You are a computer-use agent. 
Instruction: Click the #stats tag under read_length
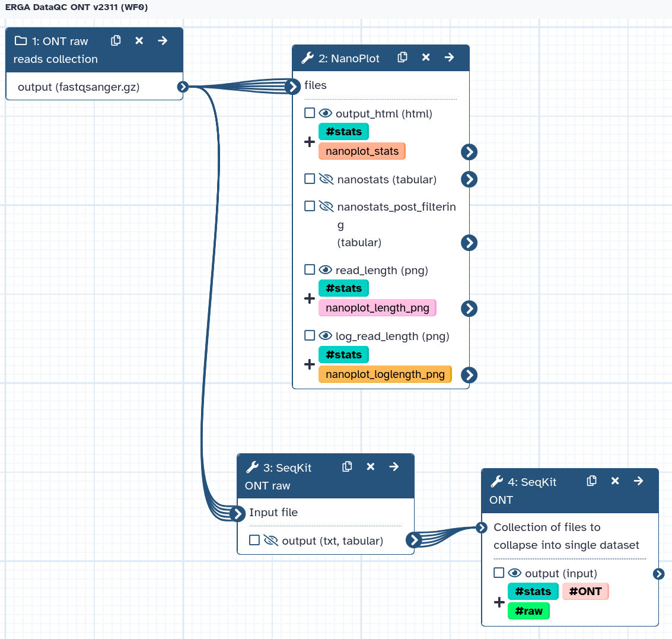(344, 288)
